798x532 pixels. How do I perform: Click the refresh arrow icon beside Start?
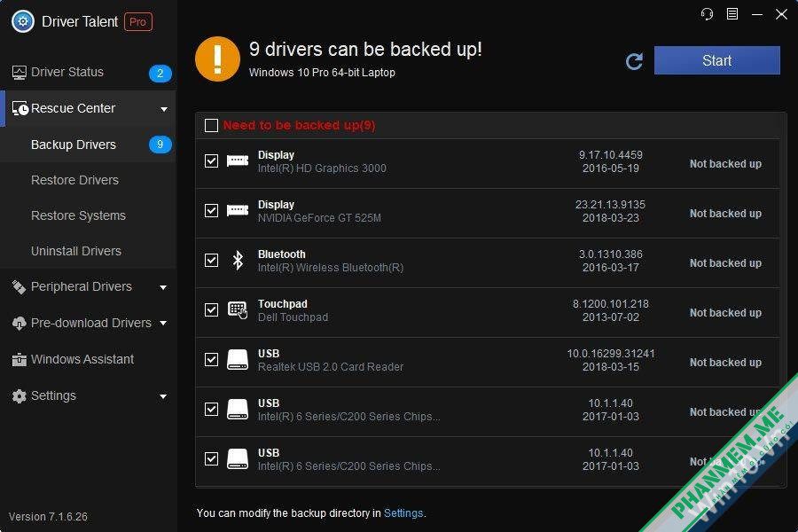(x=634, y=61)
